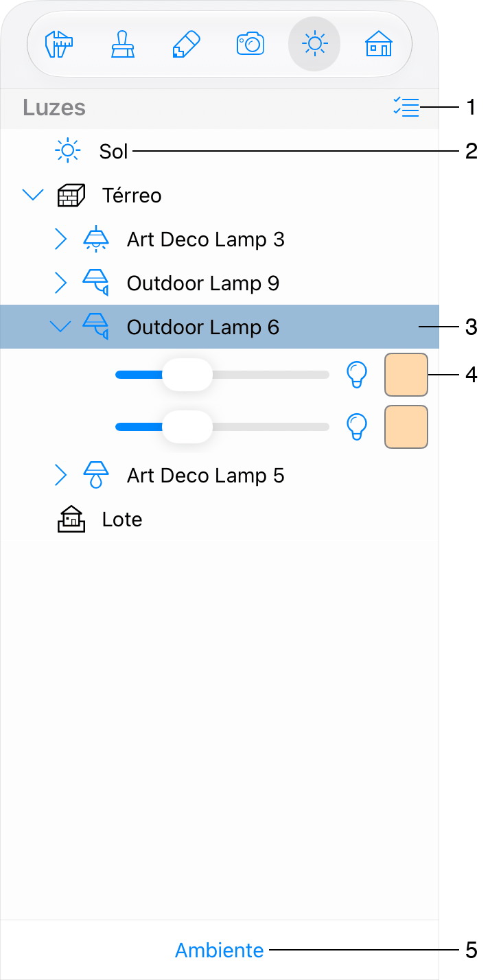Click the sun icon next to Sol

pyautogui.click(x=67, y=150)
